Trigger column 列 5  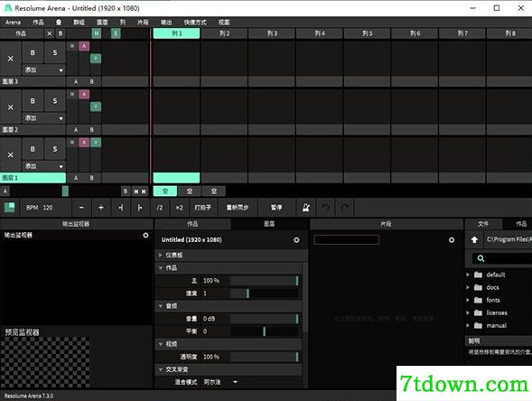click(367, 33)
